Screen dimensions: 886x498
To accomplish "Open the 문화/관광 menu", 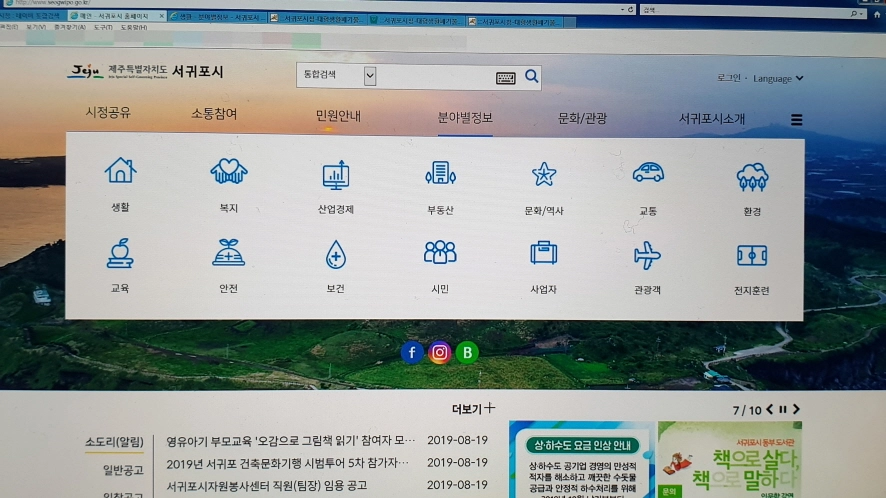I will pos(582,118).
